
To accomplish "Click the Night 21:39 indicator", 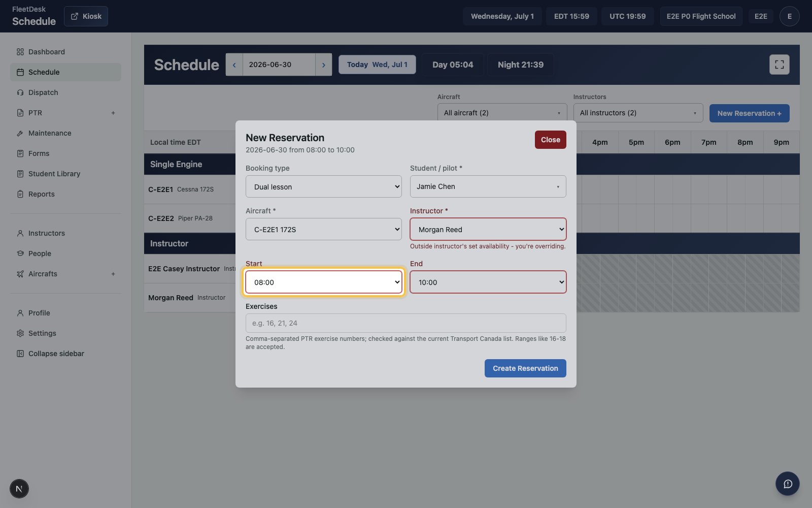I will coord(521,65).
